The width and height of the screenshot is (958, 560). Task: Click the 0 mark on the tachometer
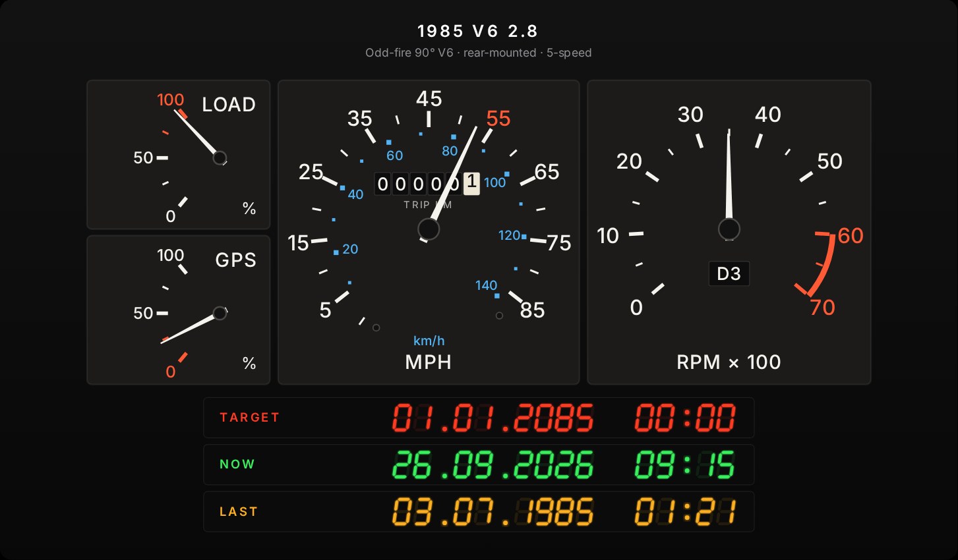pyautogui.click(x=636, y=308)
